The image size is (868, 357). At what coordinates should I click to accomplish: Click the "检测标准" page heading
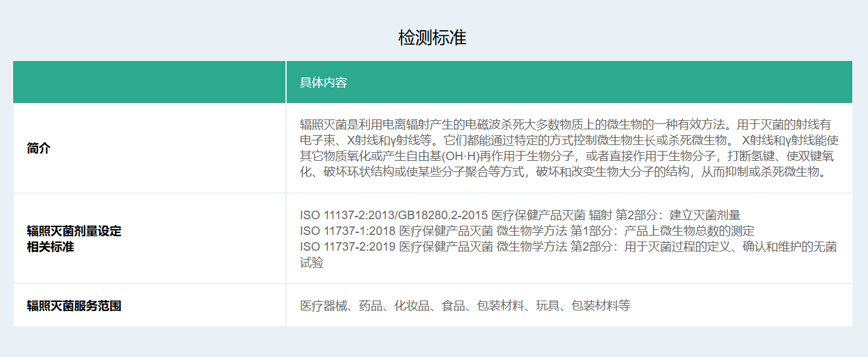click(x=432, y=37)
